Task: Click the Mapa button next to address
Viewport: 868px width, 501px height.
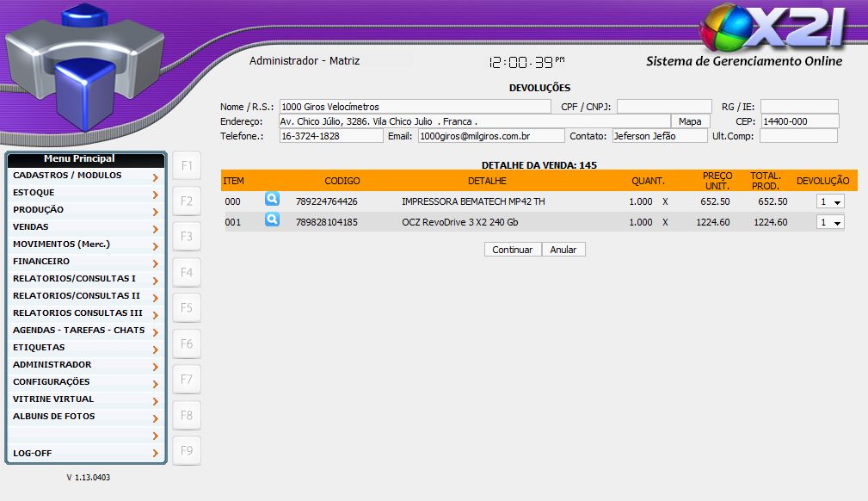Action: point(690,121)
